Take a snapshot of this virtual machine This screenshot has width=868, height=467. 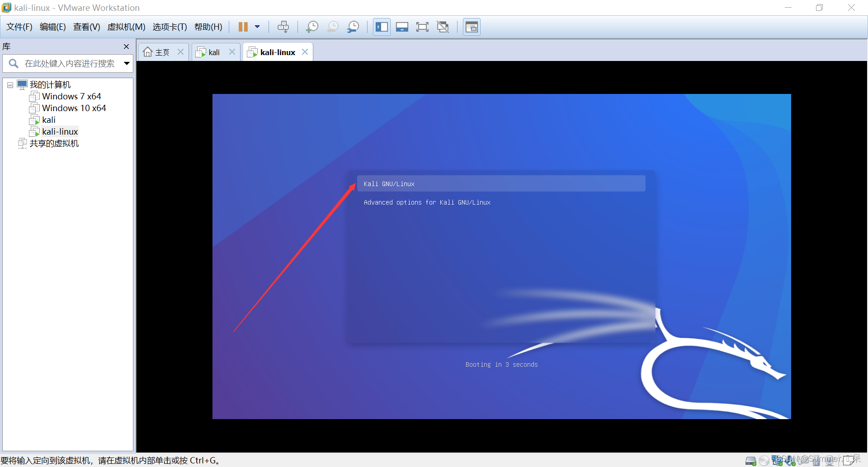pos(312,27)
